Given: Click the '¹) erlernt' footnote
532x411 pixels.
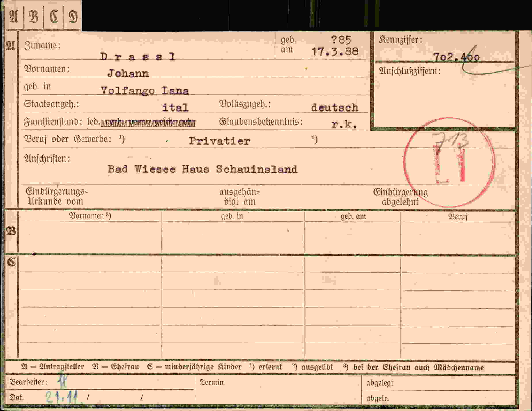Looking at the screenshot, I should tap(266, 367).
